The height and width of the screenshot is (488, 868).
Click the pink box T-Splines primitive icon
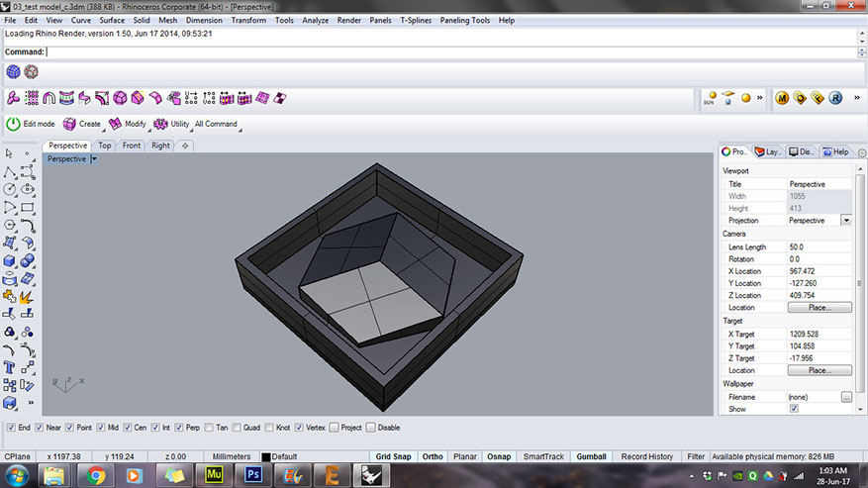pos(120,99)
